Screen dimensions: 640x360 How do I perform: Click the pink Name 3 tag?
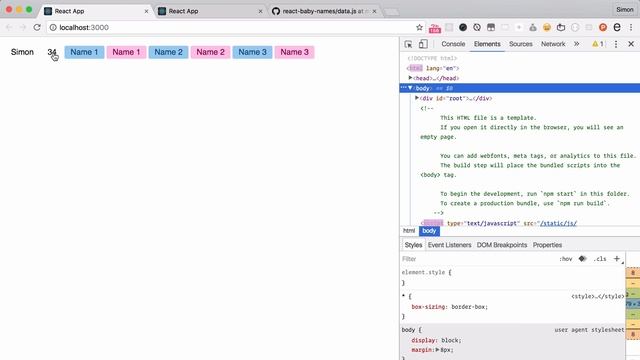tap(294, 52)
